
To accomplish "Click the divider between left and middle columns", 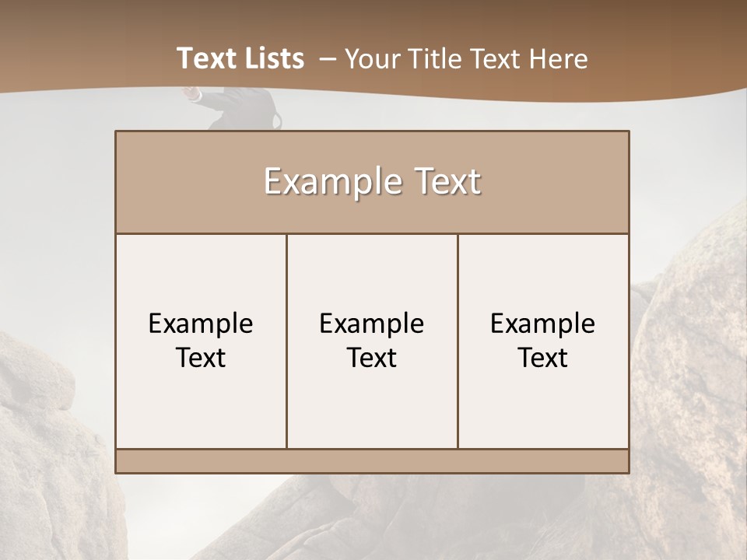I will click(x=286, y=341).
